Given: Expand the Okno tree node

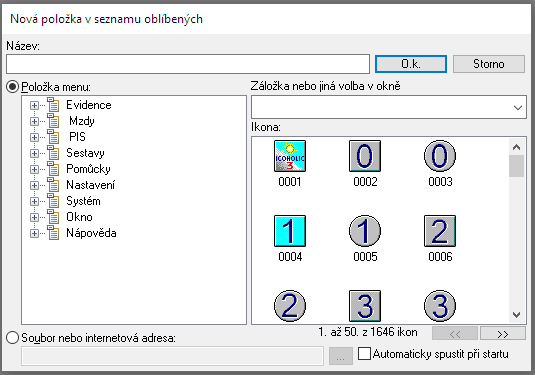Looking at the screenshot, I should [x=34, y=218].
